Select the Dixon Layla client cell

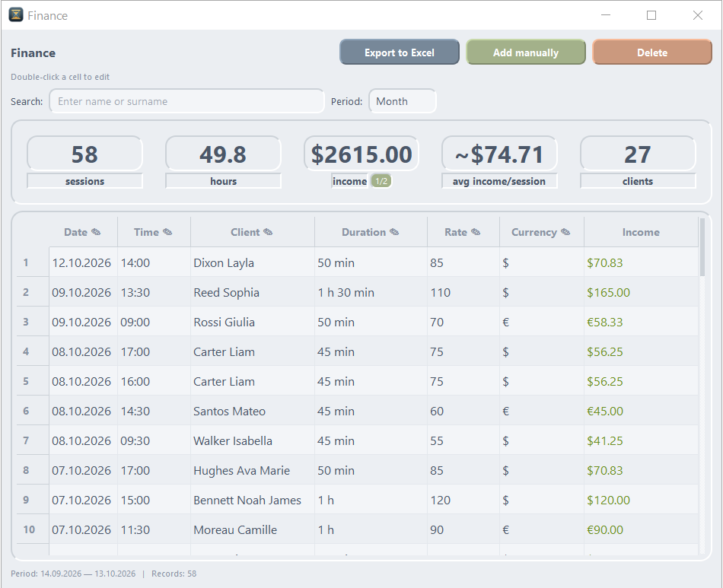click(253, 262)
